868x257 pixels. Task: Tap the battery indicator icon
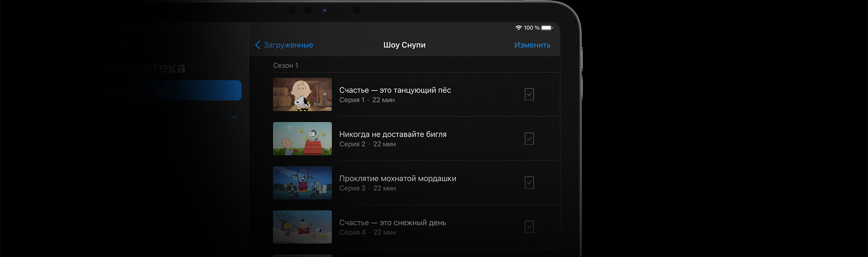point(547,28)
